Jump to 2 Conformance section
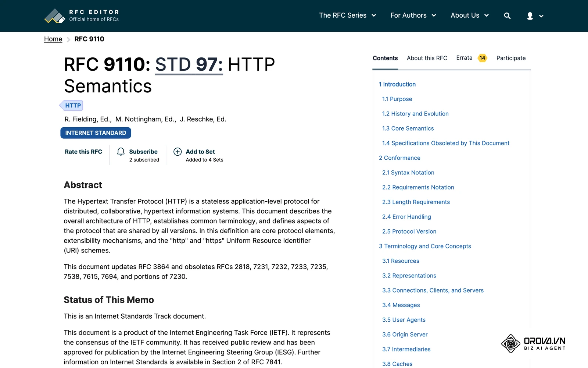The height and width of the screenshot is (368, 588). (x=399, y=158)
